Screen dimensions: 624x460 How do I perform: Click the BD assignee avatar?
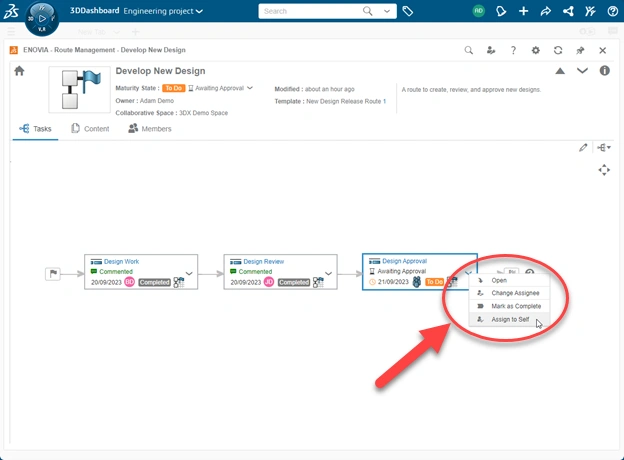[x=130, y=282]
